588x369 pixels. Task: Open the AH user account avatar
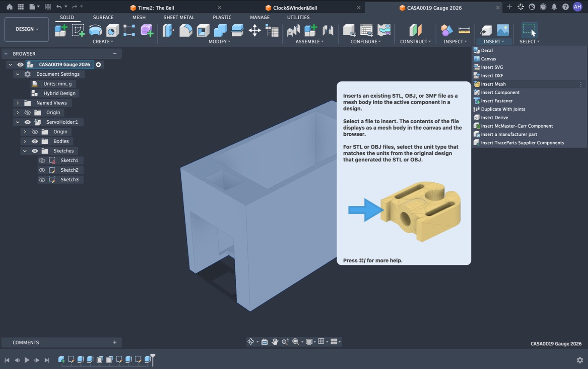tap(577, 7)
